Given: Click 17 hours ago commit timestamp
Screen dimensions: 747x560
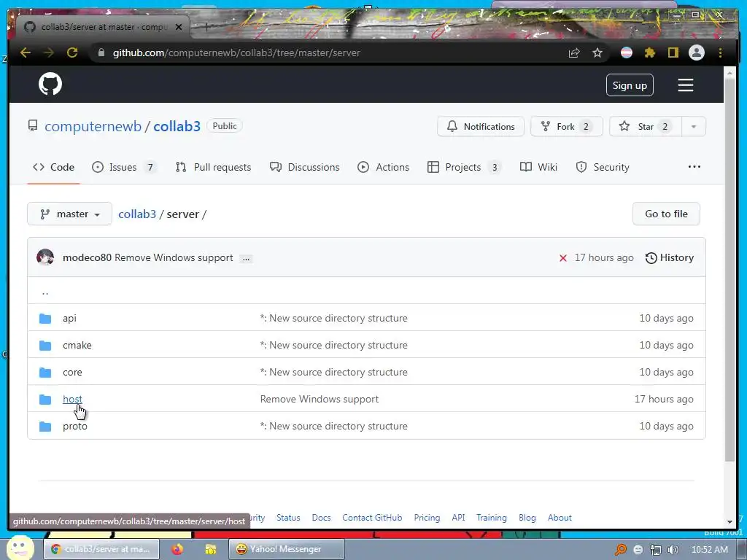Looking at the screenshot, I should (603, 257).
